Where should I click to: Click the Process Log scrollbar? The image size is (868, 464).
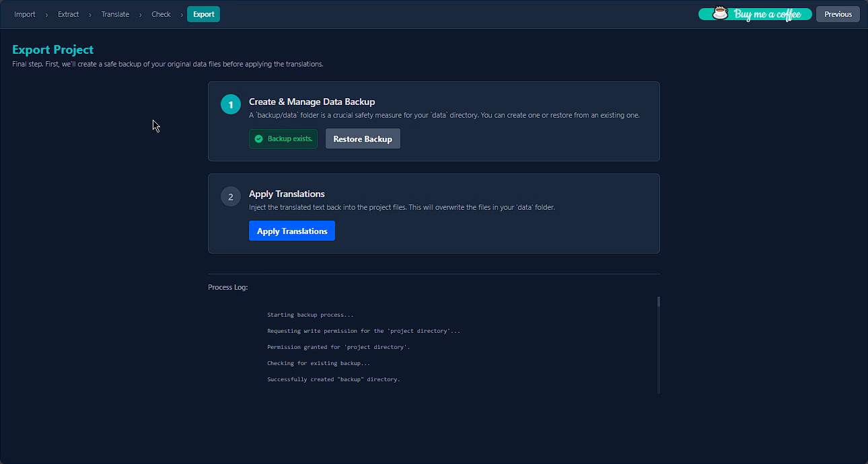pyautogui.click(x=658, y=302)
